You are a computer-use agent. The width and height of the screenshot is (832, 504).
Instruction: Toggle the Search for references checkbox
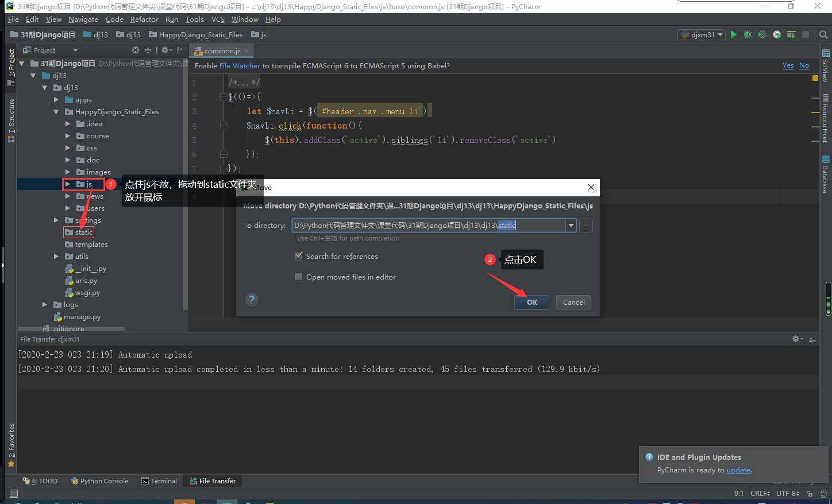coord(299,256)
